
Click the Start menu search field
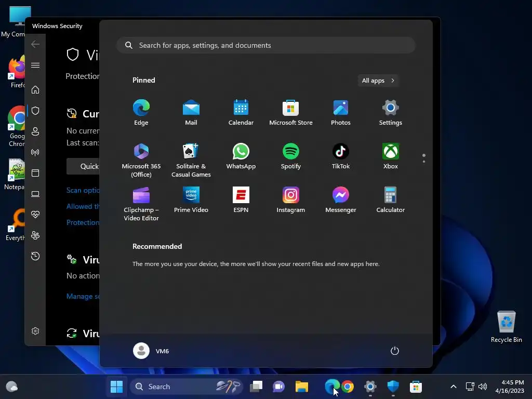pos(266,45)
